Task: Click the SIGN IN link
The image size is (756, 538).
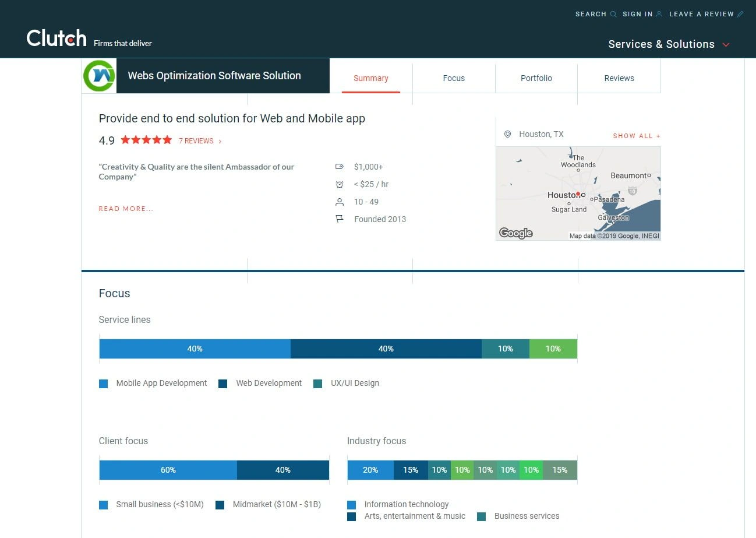Action: [x=638, y=14]
